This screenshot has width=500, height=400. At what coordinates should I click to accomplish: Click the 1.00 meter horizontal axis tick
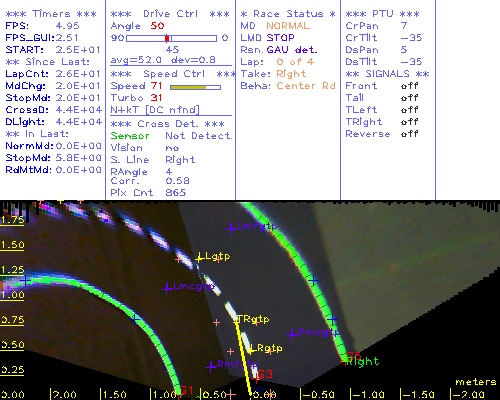tap(162, 394)
